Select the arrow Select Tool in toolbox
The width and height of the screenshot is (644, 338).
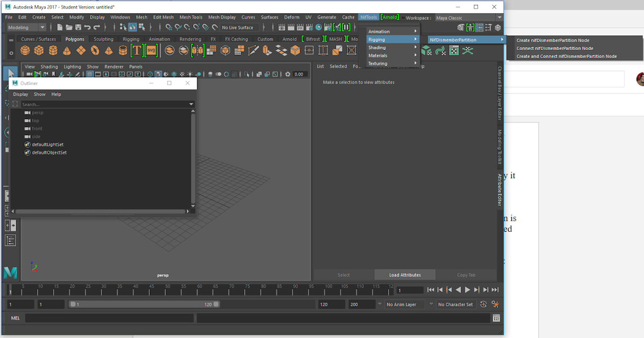(12, 72)
